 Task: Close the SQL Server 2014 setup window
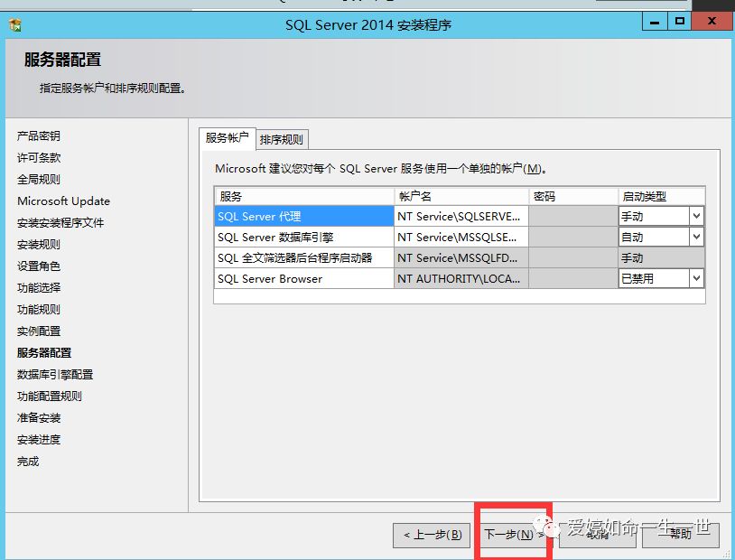click(712, 22)
